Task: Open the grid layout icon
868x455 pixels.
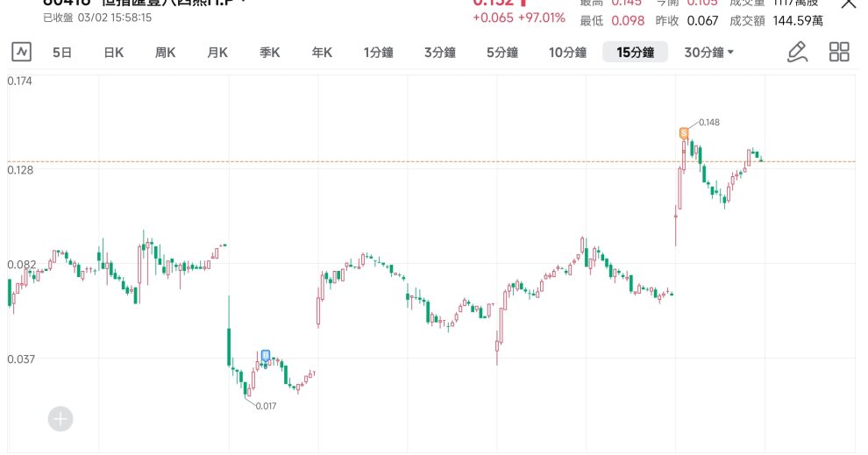Action: click(x=839, y=53)
